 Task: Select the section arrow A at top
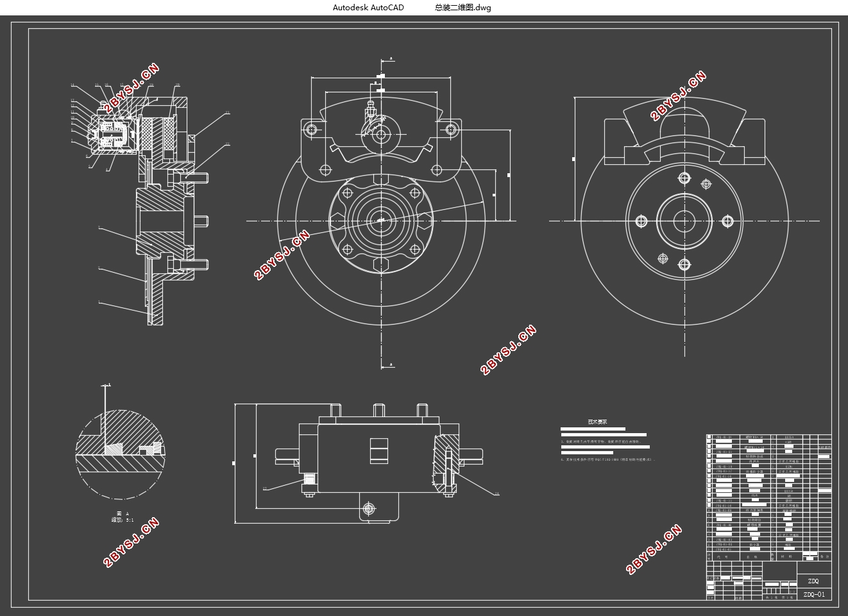387,60
